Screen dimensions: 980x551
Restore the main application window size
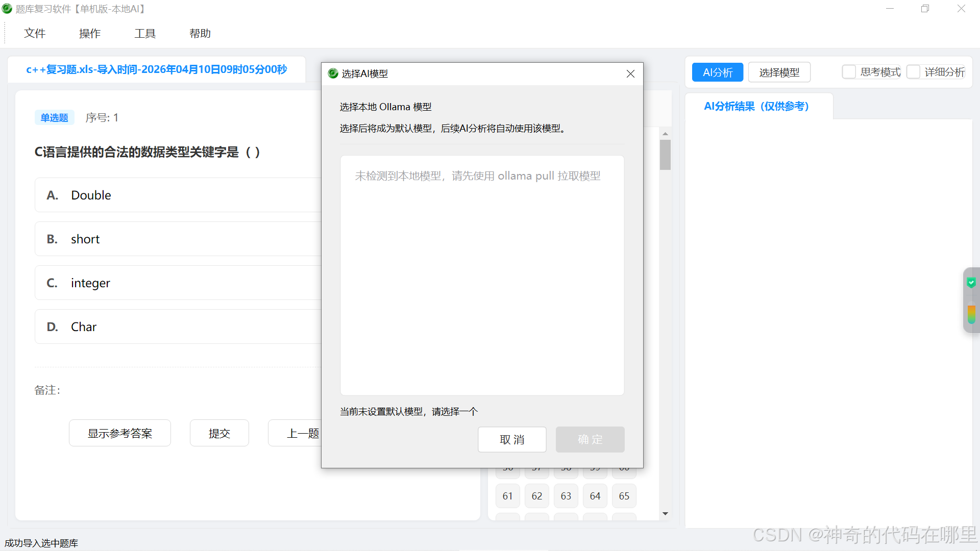[x=925, y=9]
